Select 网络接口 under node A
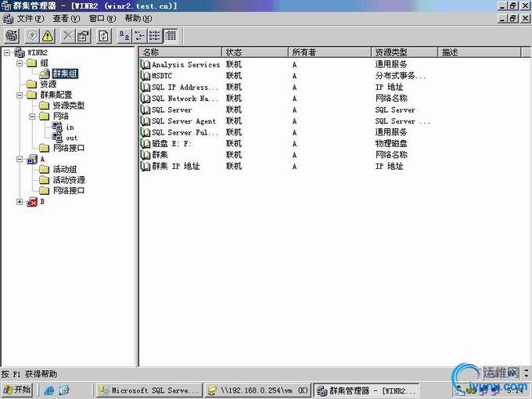 coord(69,191)
